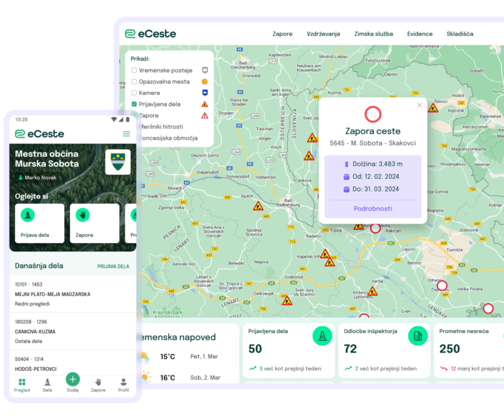Enable the Vremenske postaje checkbox
This screenshot has width=504, height=420.
click(x=134, y=71)
